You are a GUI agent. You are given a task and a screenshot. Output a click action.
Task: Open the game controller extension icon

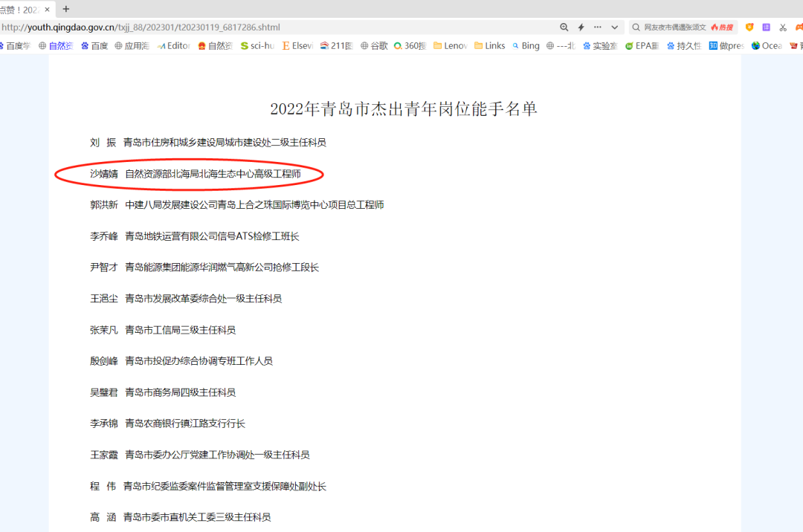tap(799, 27)
